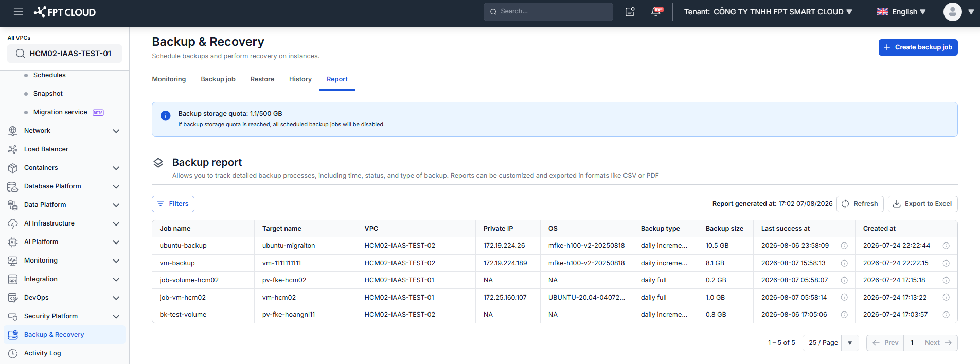The width and height of the screenshot is (980, 364).
Task: Click the Security Platform sidebar icon
Action: [x=13, y=316]
